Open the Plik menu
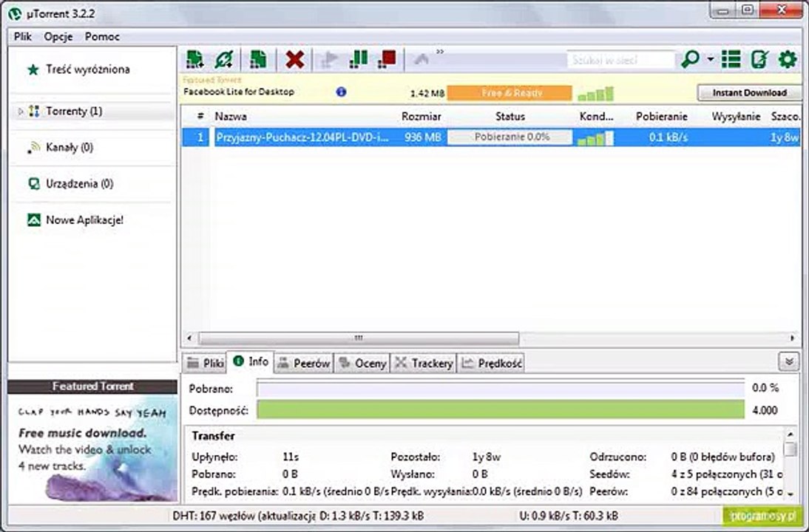 tap(23, 37)
